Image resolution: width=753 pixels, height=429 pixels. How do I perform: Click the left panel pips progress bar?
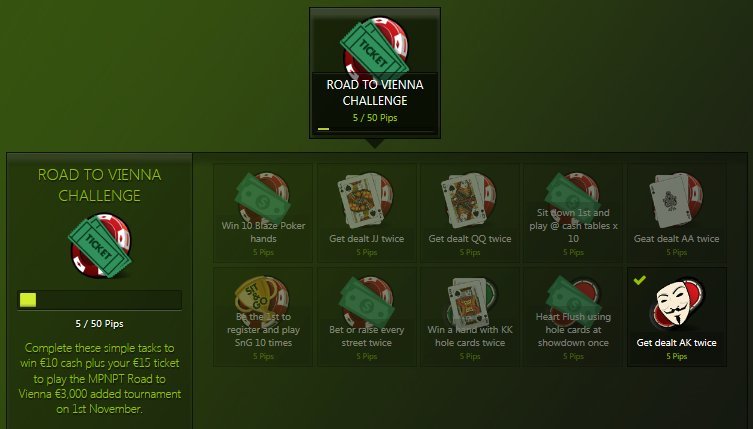tap(99, 300)
